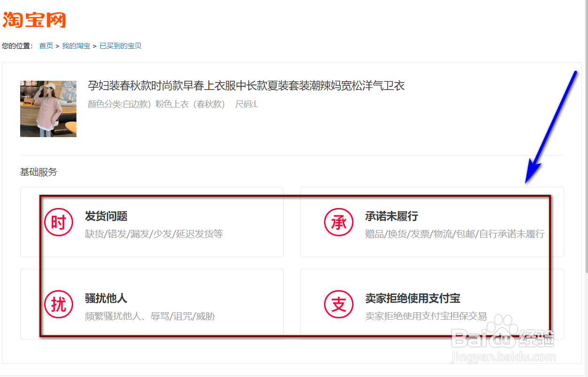Viewport: 588px width, 377px height.
Task: Open the 首页 breadcrumb link
Action: pyautogui.click(x=45, y=46)
